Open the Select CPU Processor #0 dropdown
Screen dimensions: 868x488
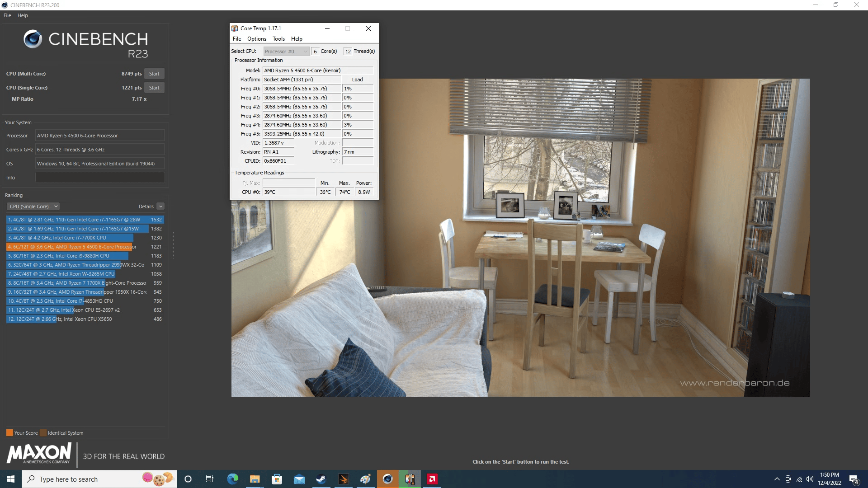pos(286,52)
